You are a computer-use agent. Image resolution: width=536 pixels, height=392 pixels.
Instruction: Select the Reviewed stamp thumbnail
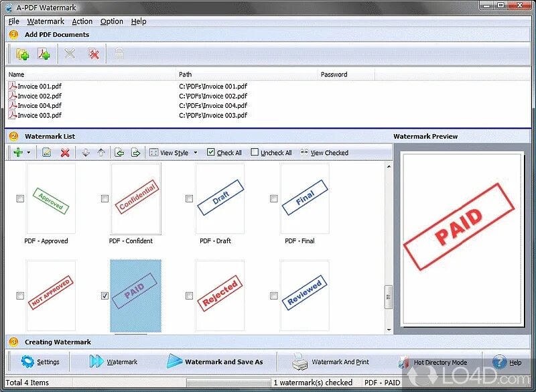305,296
